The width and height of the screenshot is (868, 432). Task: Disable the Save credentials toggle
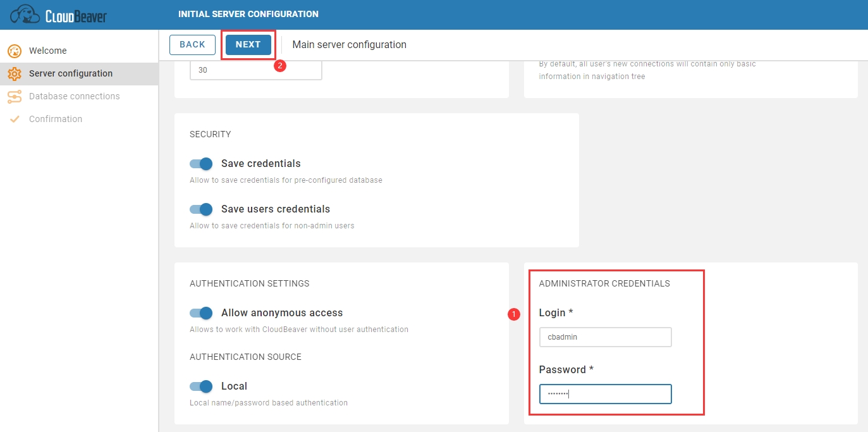coord(201,164)
